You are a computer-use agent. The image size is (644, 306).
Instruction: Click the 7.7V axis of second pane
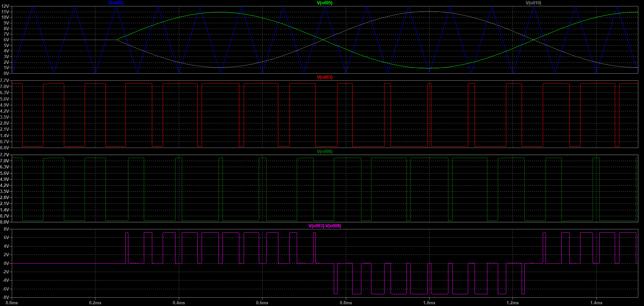coord(4,80)
